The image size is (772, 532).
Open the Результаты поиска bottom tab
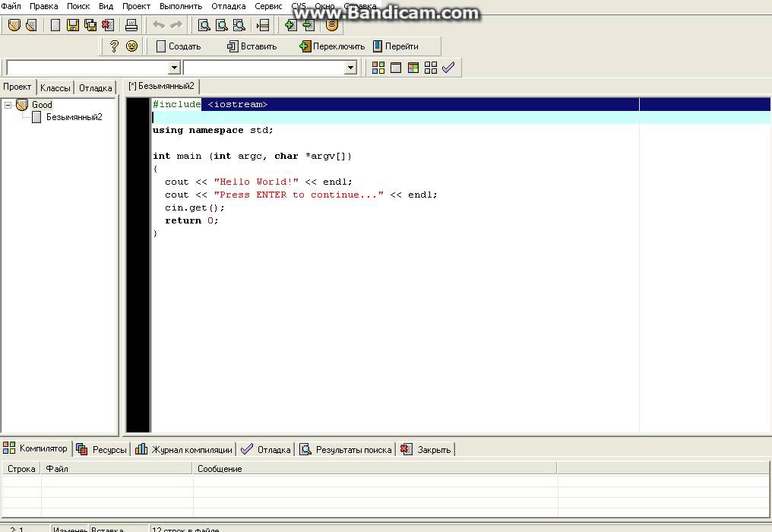coord(346,450)
